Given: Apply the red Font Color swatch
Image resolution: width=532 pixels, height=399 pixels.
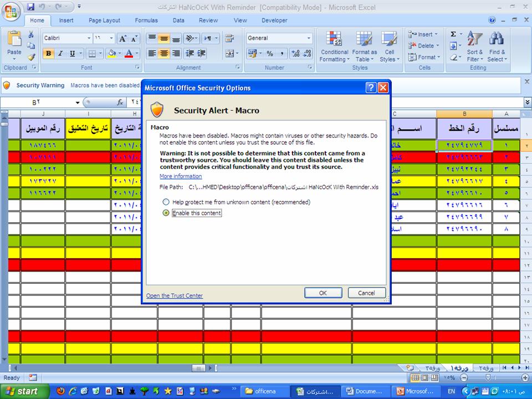Looking at the screenshot, I should 129,54.
